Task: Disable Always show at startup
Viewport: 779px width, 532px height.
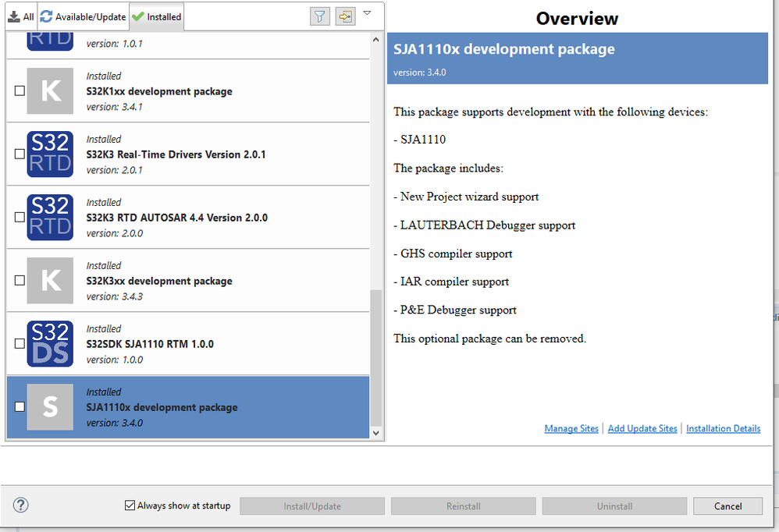Action: pyautogui.click(x=130, y=505)
